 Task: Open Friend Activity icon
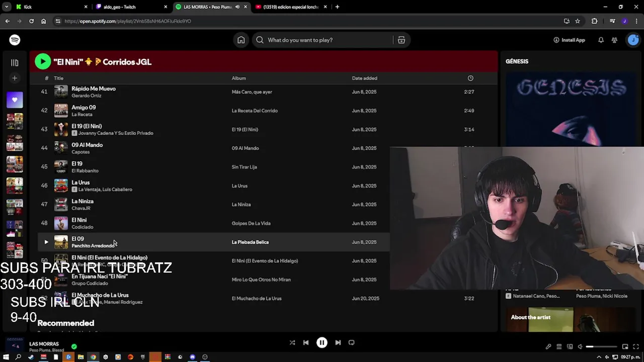pyautogui.click(x=614, y=40)
